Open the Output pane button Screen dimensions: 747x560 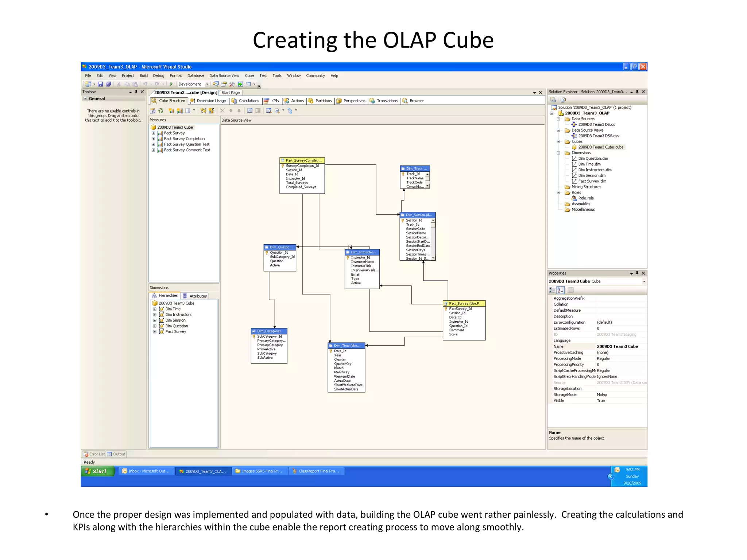[116, 454]
